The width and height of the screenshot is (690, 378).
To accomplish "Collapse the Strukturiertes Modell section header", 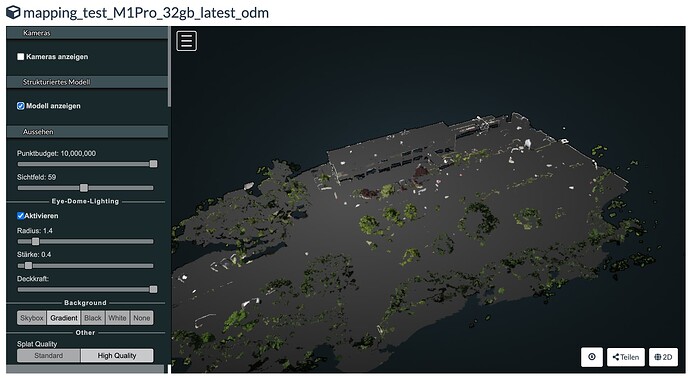I will pos(87,82).
